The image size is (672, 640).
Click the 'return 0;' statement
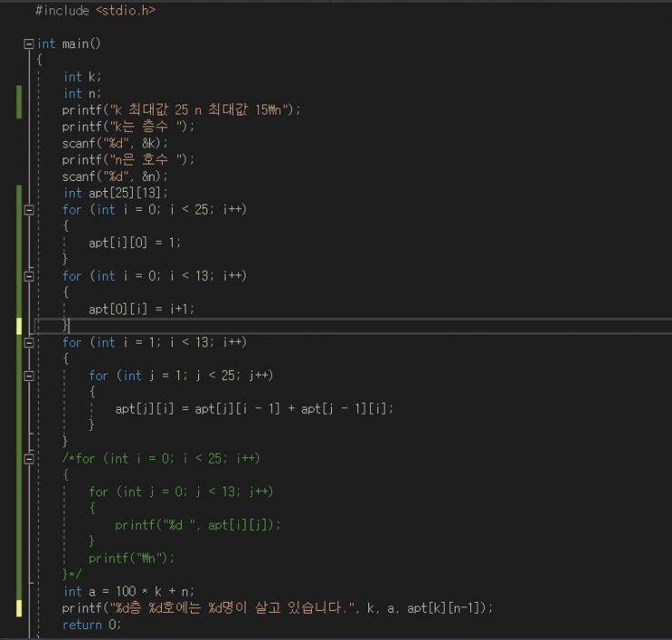pyautogui.click(x=92, y=625)
